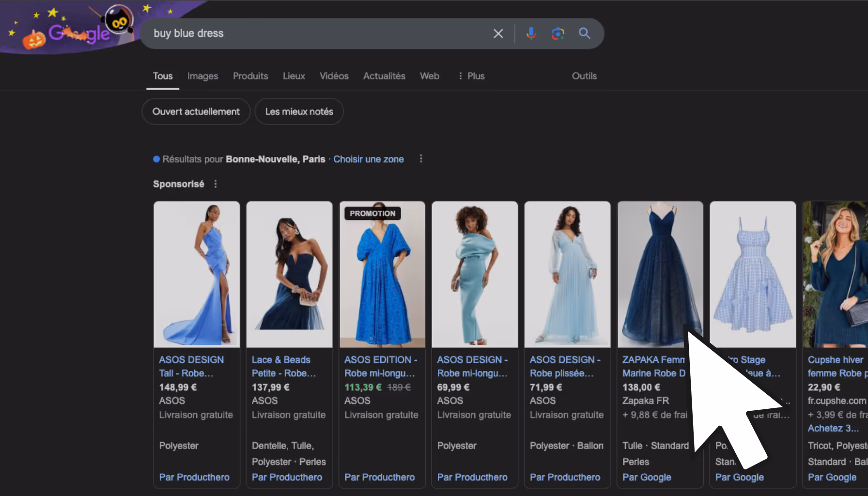Viewport: 868px width, 496px height.
Task: Open the ZAPAKA navy tulle gown image
Action: coord(660,274)
